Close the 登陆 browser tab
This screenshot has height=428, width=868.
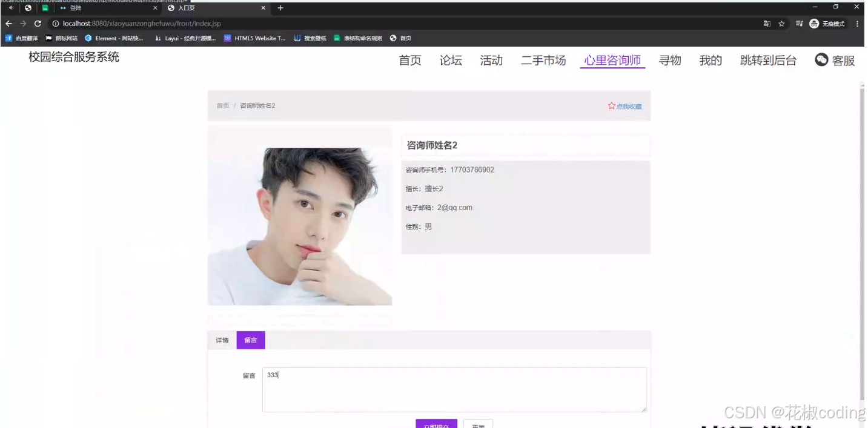tap(155, 8)
